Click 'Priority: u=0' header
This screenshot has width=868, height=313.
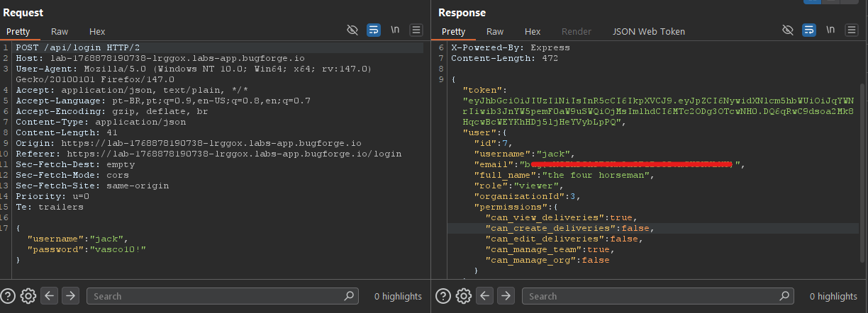pos(52,196)
